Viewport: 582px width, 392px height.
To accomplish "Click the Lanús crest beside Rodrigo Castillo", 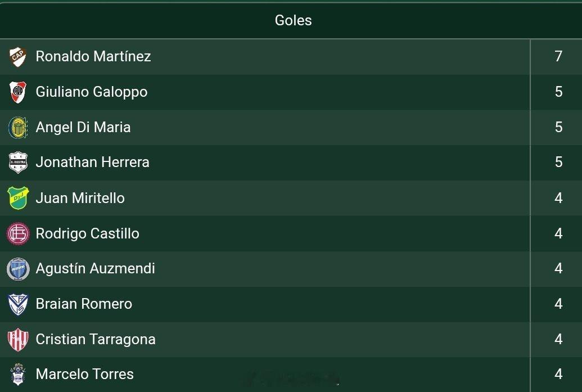I will (17, 233).
